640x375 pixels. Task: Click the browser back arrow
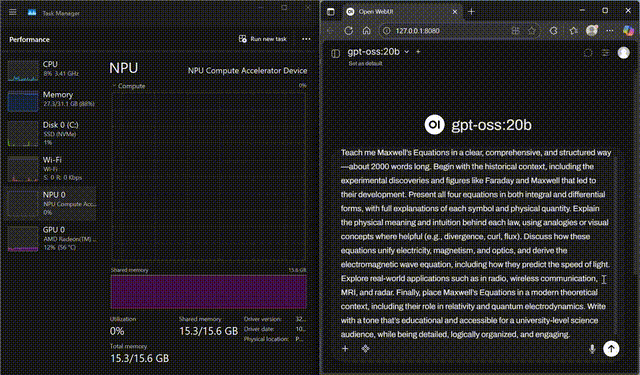[330, 31]
